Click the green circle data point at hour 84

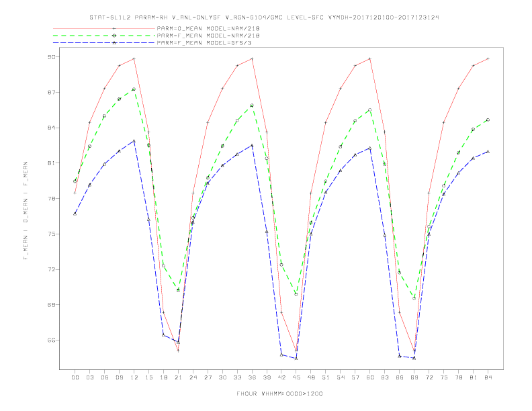pos(488,120)
